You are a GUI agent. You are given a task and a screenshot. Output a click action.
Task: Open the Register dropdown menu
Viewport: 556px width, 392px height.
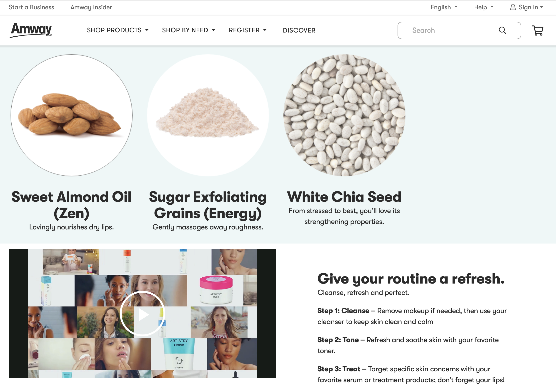coord(248,30)
